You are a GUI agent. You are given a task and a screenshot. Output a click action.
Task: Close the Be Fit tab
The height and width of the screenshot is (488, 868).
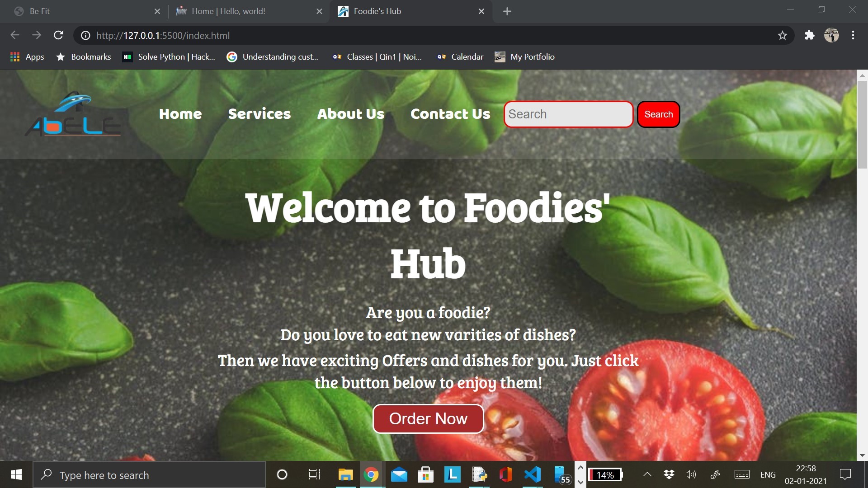click(x=157, y=11)
